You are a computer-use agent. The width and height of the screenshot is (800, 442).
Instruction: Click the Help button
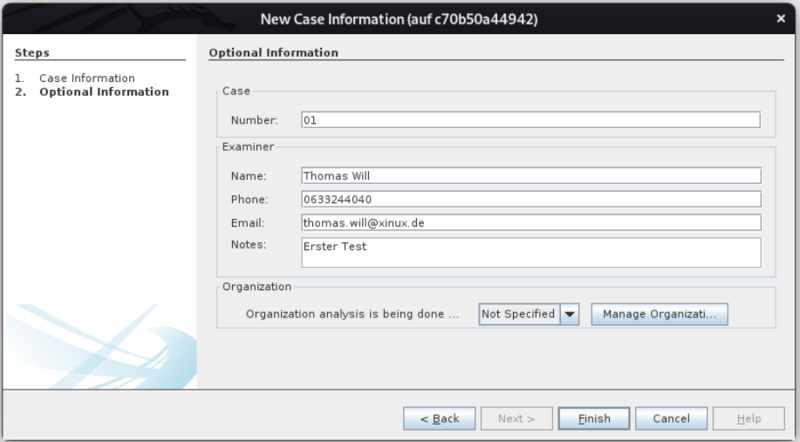coord(747,418)
